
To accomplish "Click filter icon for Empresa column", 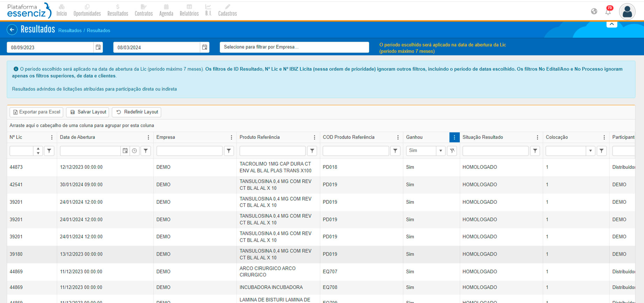I will pos(229,151).
